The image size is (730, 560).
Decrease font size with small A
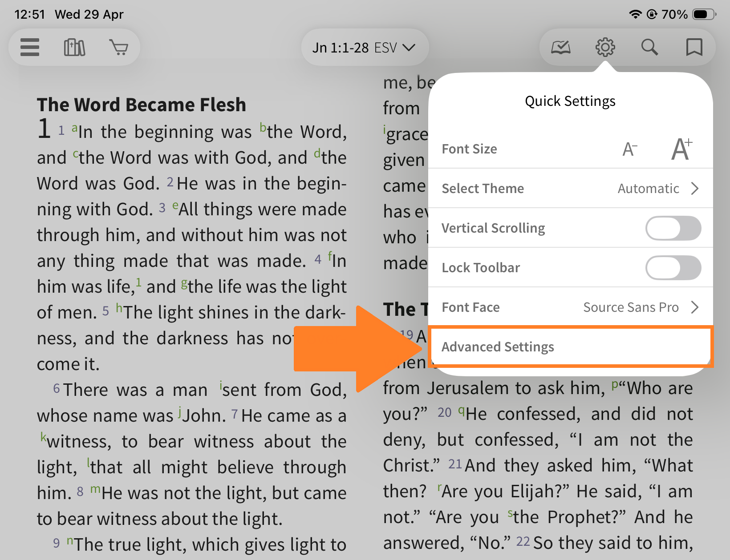[x=630, y=149]
